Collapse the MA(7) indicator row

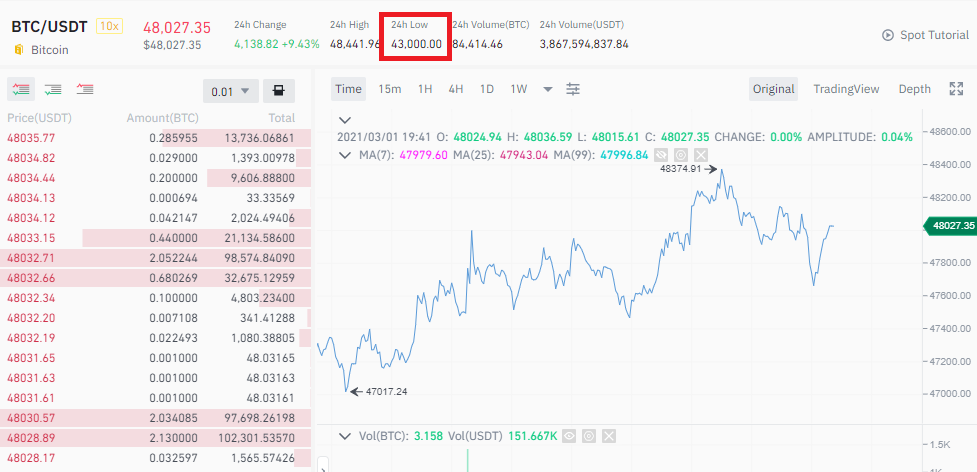pos(345,155)
